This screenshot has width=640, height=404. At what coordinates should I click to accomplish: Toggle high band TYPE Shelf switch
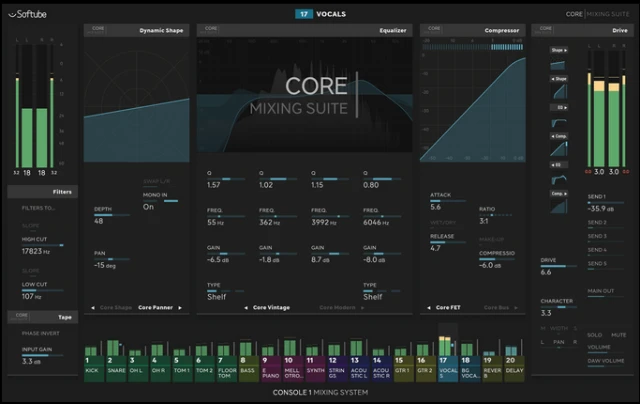[382, 291]
